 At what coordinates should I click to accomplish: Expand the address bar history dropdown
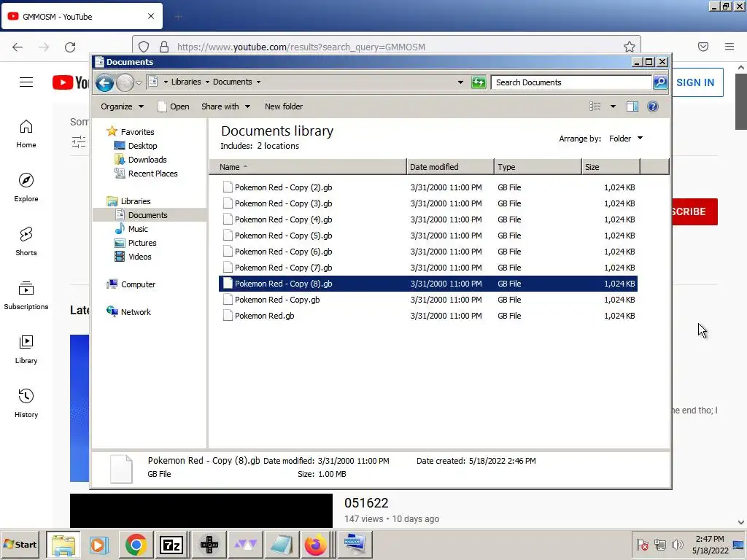pos(460,82)
